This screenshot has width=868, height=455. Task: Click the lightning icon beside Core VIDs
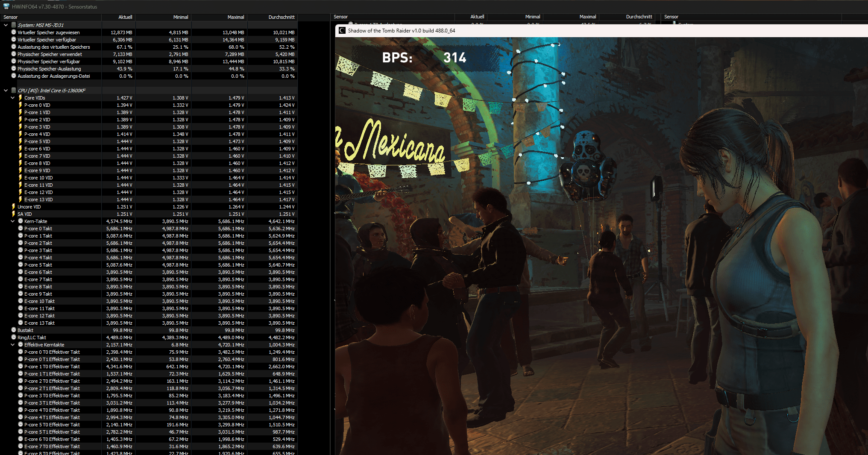point(20,97)
